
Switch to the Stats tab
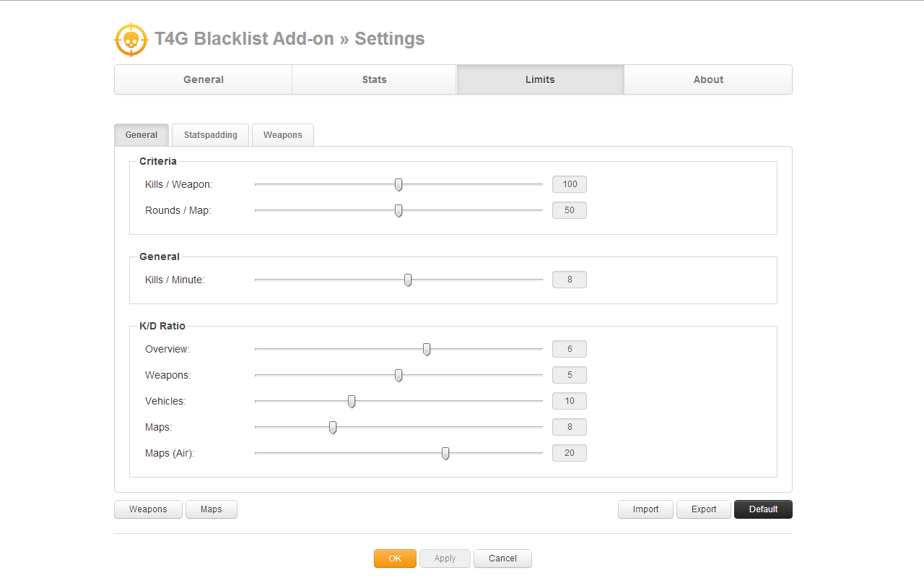pyautogui.click(x=374, y=79)
